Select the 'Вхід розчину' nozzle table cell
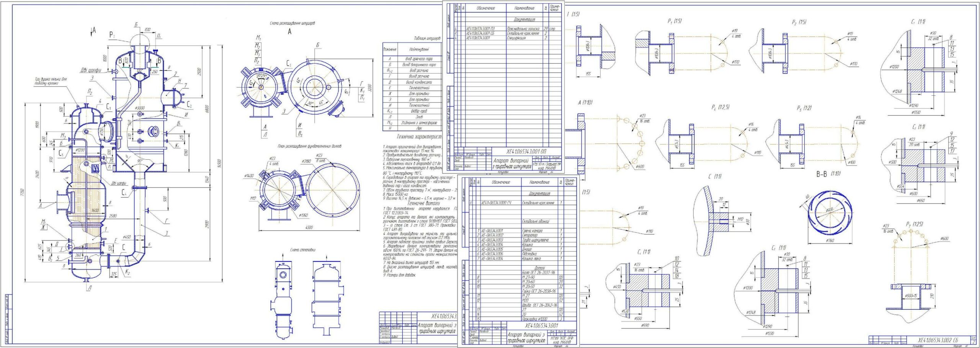This screenshot has width=980, height=348. [x=419, y=70]
